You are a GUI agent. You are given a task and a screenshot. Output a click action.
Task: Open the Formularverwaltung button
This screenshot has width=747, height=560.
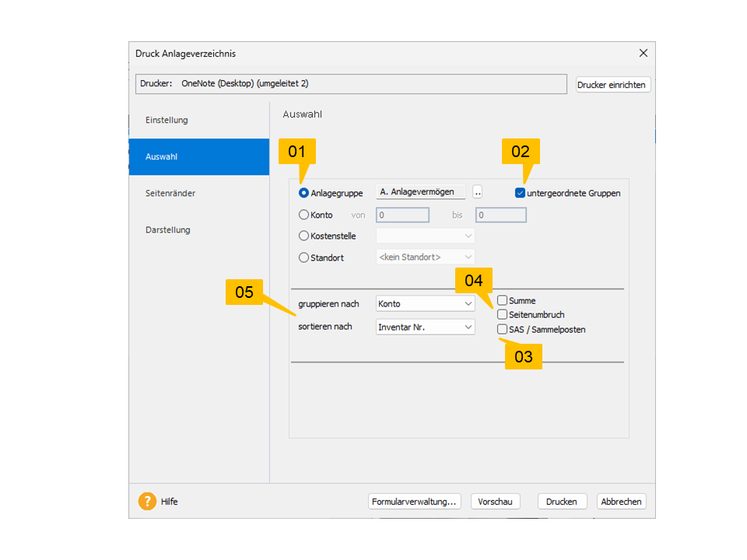[x=415, y=502]
